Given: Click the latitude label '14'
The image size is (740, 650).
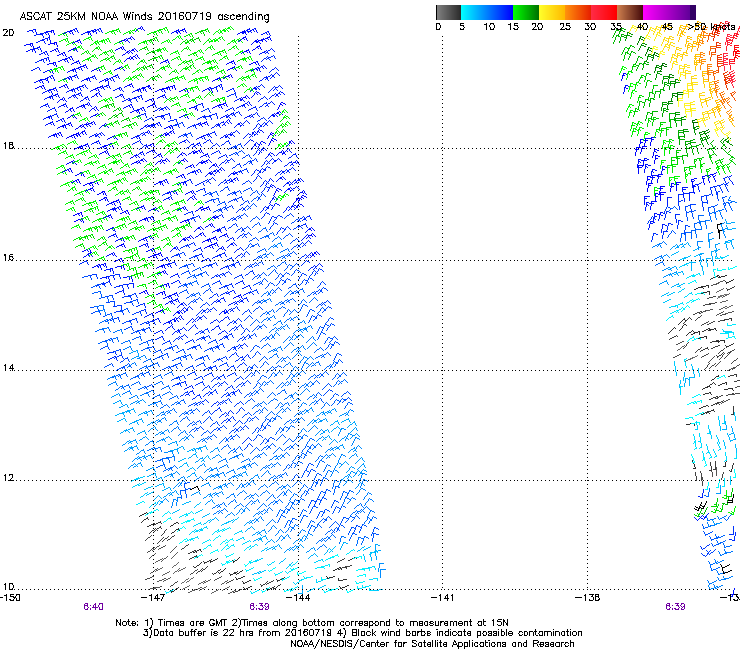Looking at the screenshot, I should click(8, 368).
